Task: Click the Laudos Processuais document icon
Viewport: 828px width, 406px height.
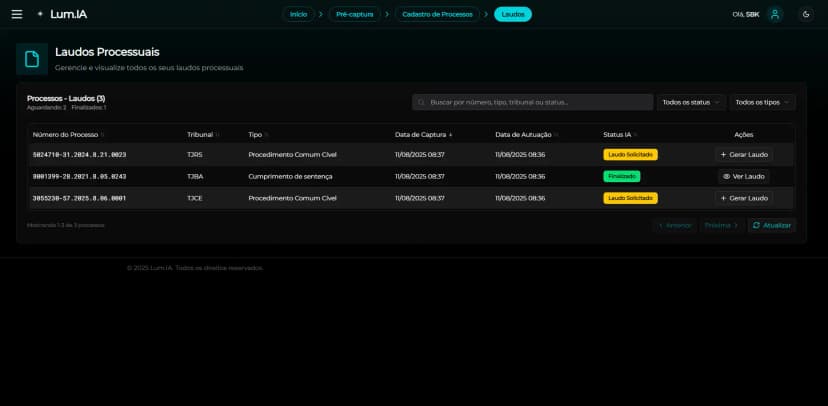Action: [32, 59]
